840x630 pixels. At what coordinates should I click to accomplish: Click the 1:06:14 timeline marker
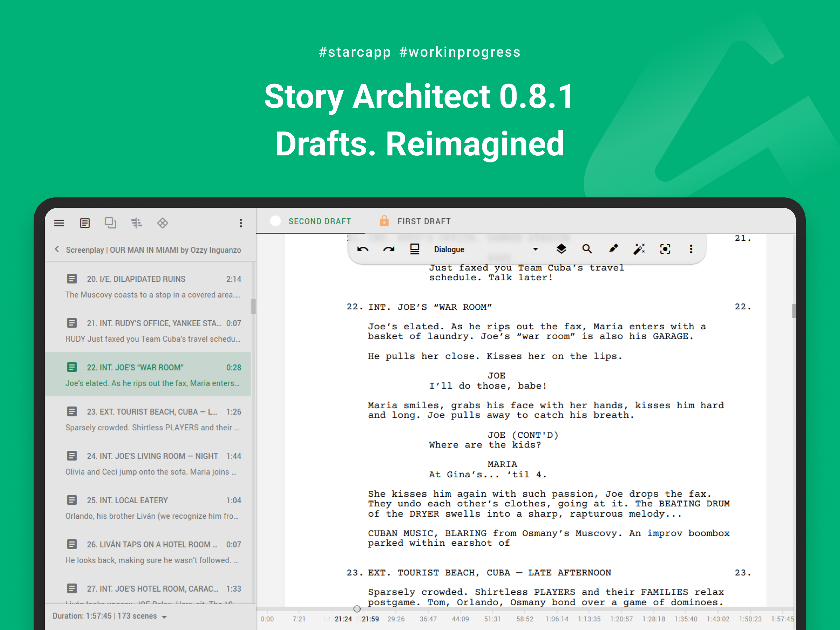(557, 618)
